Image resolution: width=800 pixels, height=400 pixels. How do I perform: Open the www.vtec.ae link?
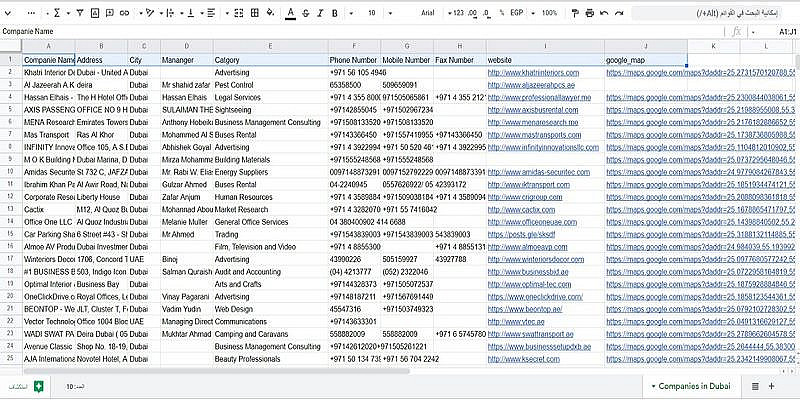click(x=516, y=322)
